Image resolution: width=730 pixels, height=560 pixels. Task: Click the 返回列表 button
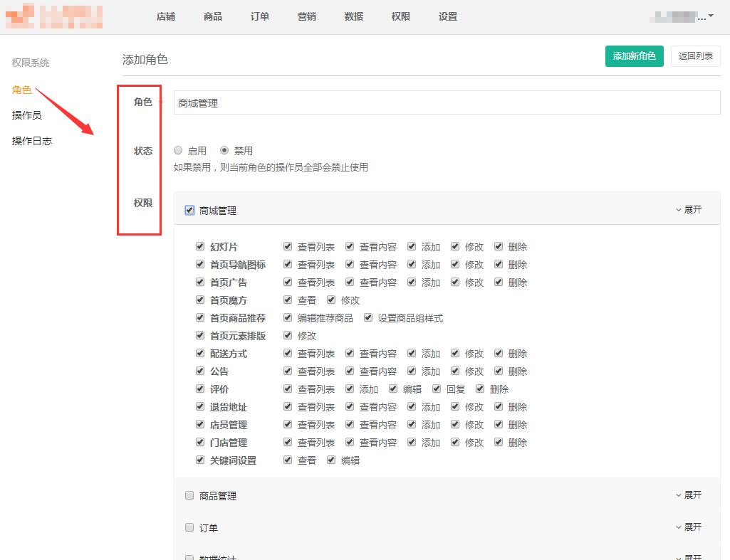click(695, 56)
